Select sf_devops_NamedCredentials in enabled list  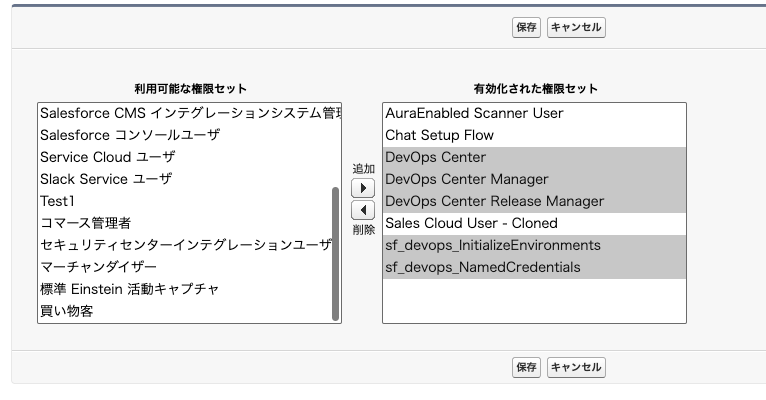pos(482,267)
